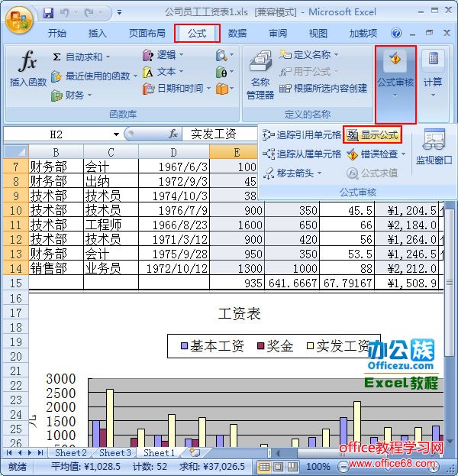
Task: Save the workbook via quick access toolbar
Action: [x=48, y=13]
